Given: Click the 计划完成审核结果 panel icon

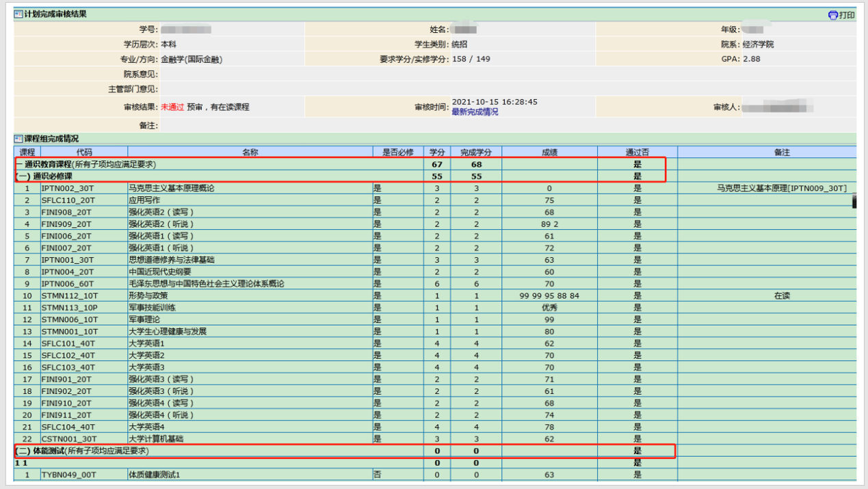Looking at the screenshot, I should 18,14.
